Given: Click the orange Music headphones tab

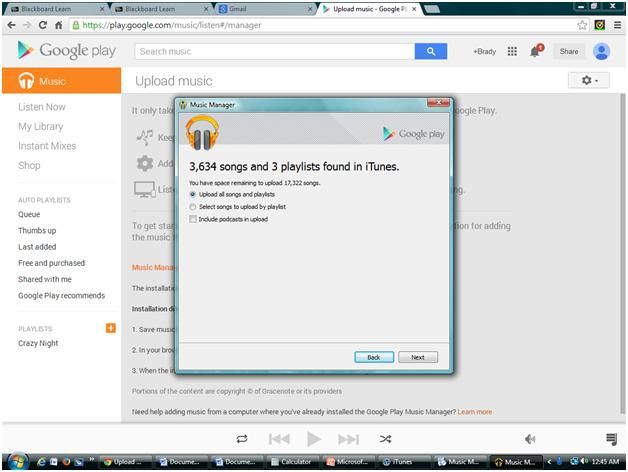Looking at the screenshot, I should (62, 81).
